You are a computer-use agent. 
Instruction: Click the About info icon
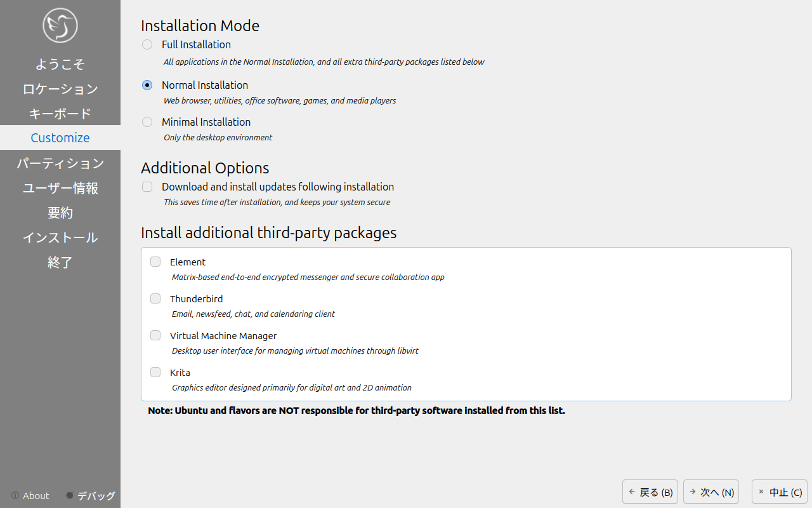click(x=15, y=495)
